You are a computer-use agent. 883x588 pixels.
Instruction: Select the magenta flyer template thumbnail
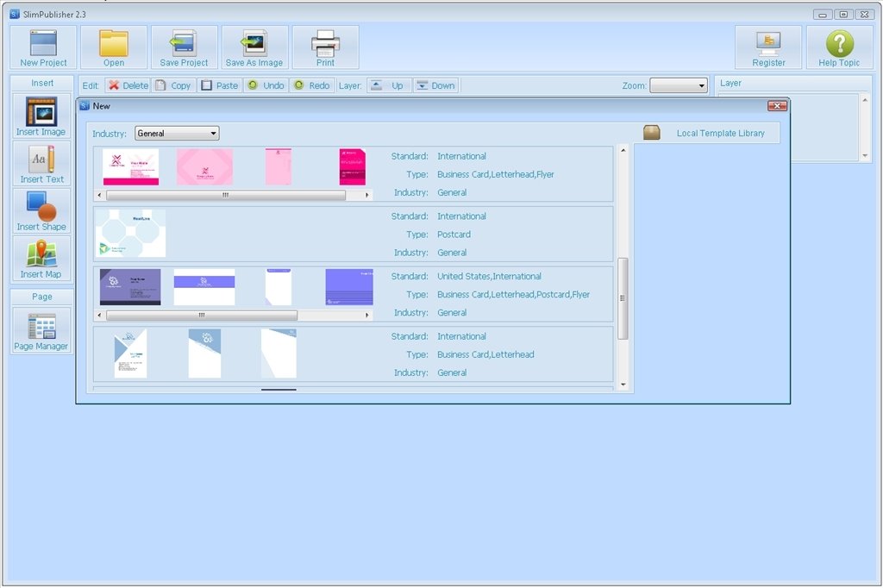pyautogui.click(x=352, y=166)
